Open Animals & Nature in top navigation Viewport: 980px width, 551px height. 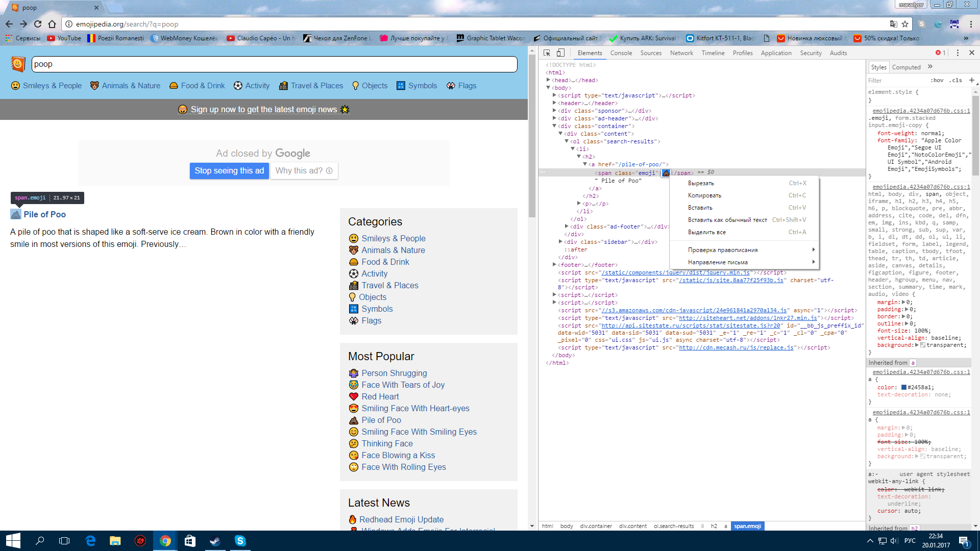(125, 86)
